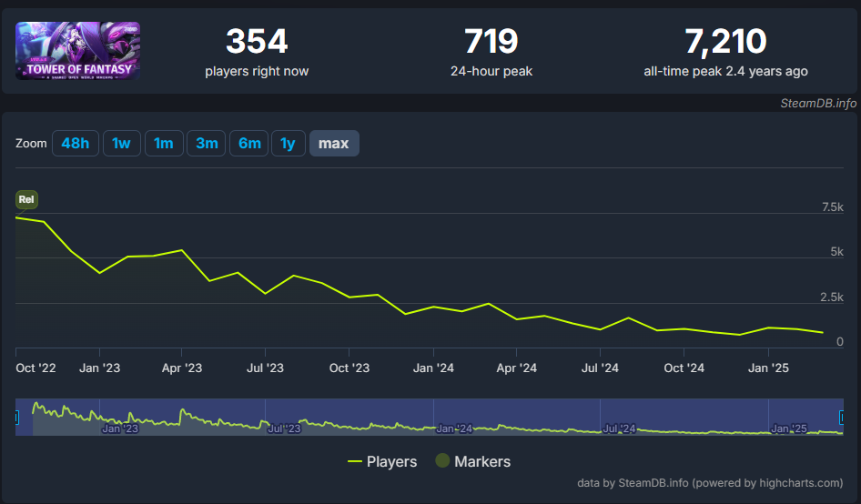
Task: Click the Jan '24 axis label
Action: point(433,368)
